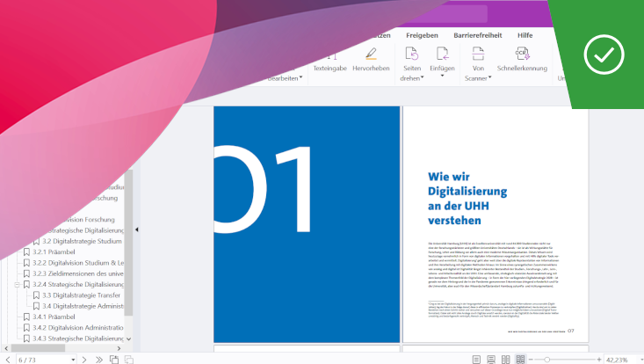Switch to single page view
Screen dimensions: 644x364
[476, 360]
